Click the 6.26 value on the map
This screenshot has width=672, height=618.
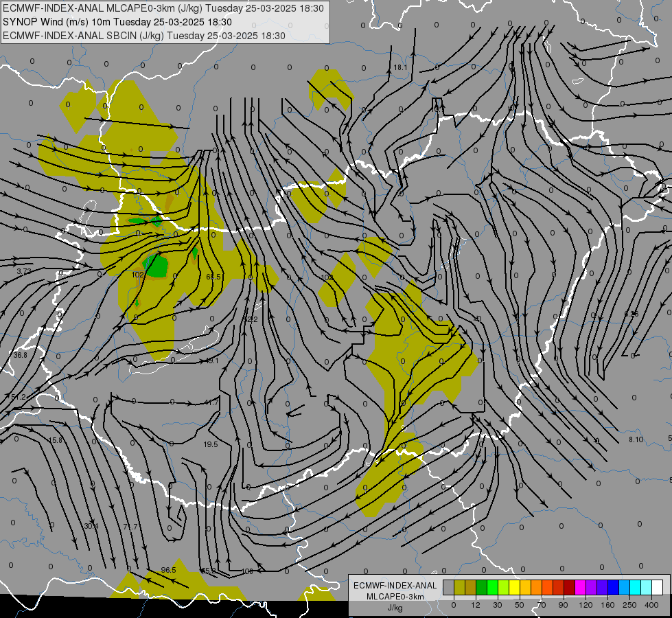coord(632,314)
